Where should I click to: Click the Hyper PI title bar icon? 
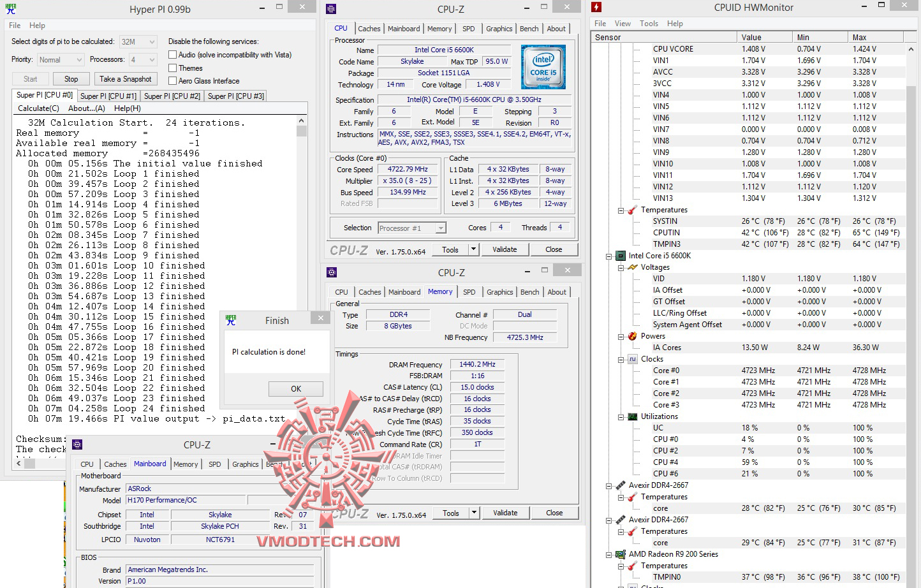coord(10,9)
